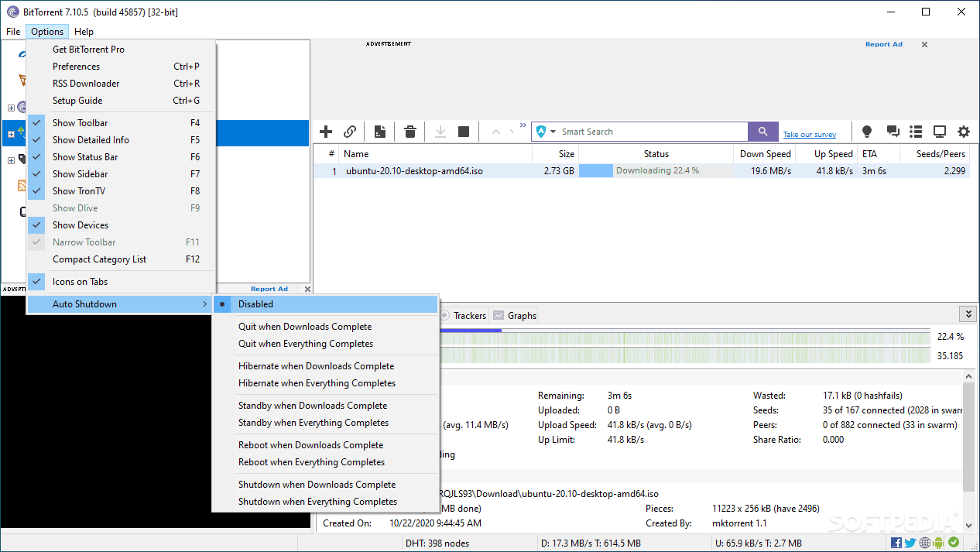Close the sidebar ad with X

coord(307,289)
